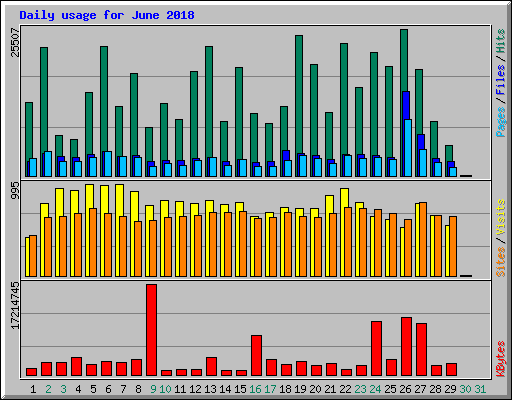
Task: Click the day 15 axis label
Action: [x=240, y=389]
